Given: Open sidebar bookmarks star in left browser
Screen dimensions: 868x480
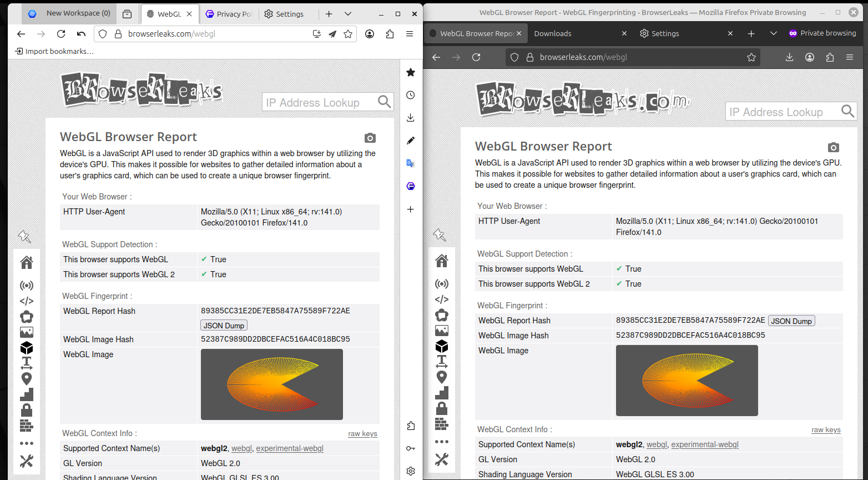Looking at the screenshot, I should tap(411, 72).
